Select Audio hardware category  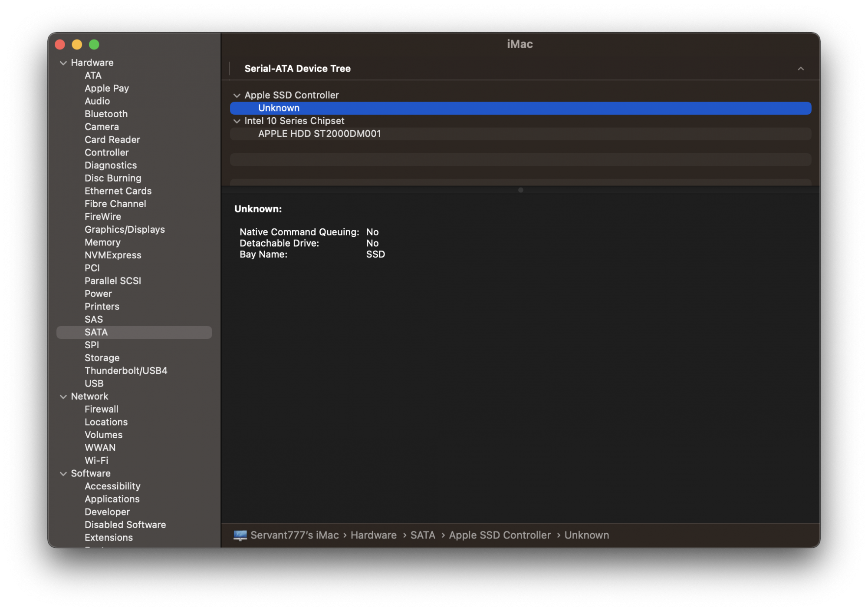(x=97, y=101)
